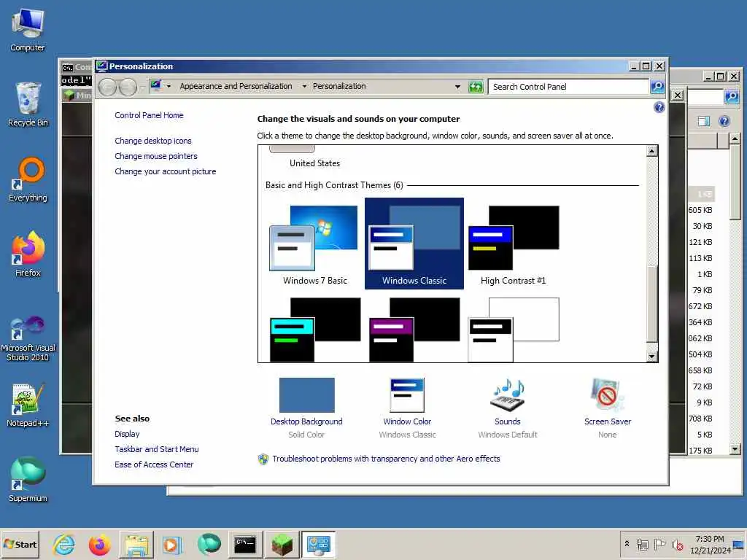Click the Appearance and Personalization breadcrumb
This screenshot has height=560, width=747.
pos(236,86)
